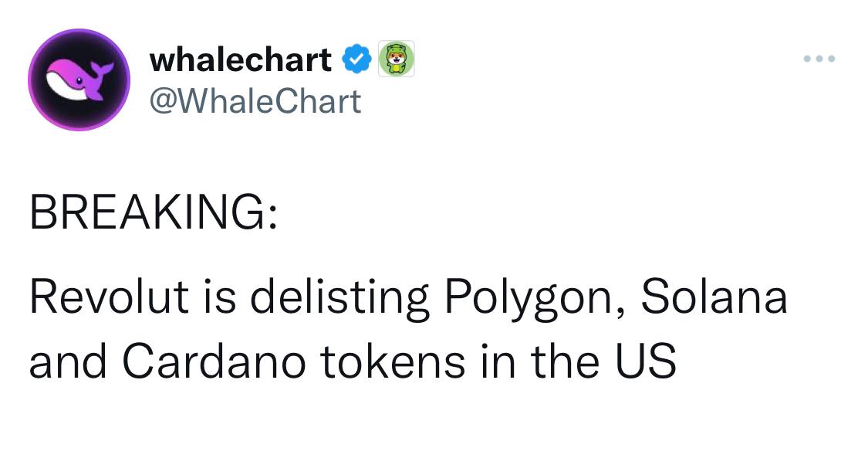Click the word "and" before Cardano
Viewport: 868px width, 458px height.
pos(67,361)
